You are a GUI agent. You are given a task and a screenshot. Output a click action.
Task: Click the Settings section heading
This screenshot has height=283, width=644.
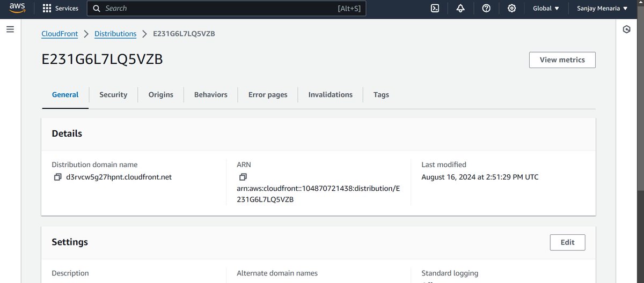[70, 242]
